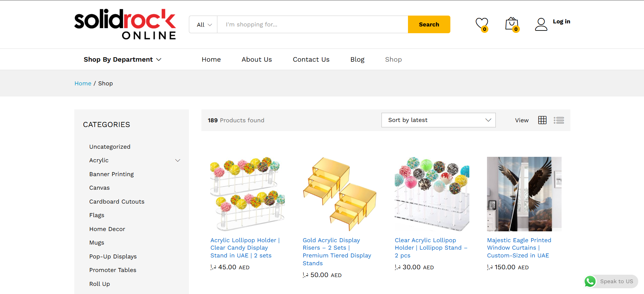Go to About Us page
This screenshot has width=644, height=294.
257,60
